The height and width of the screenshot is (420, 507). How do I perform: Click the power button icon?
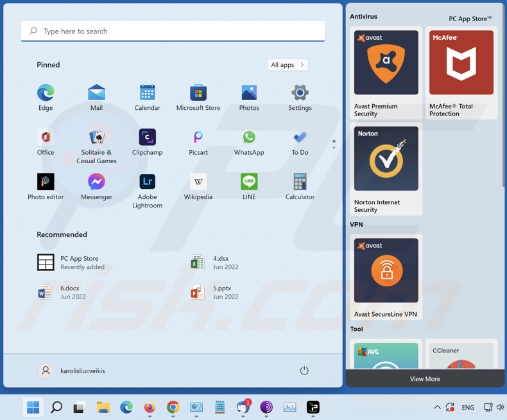point(304,371)
